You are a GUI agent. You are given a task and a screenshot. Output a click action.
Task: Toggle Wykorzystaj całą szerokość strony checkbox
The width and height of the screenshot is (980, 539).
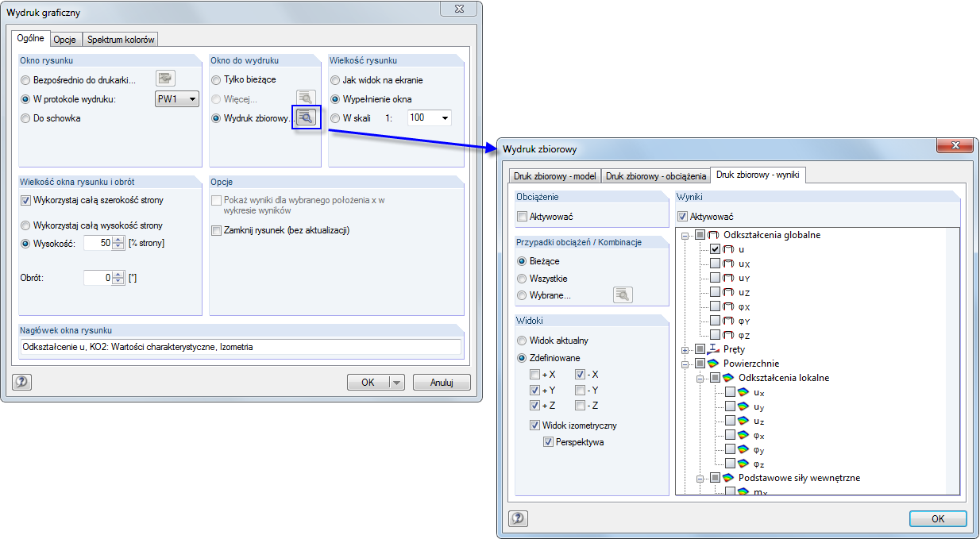[x=26, y=200]
